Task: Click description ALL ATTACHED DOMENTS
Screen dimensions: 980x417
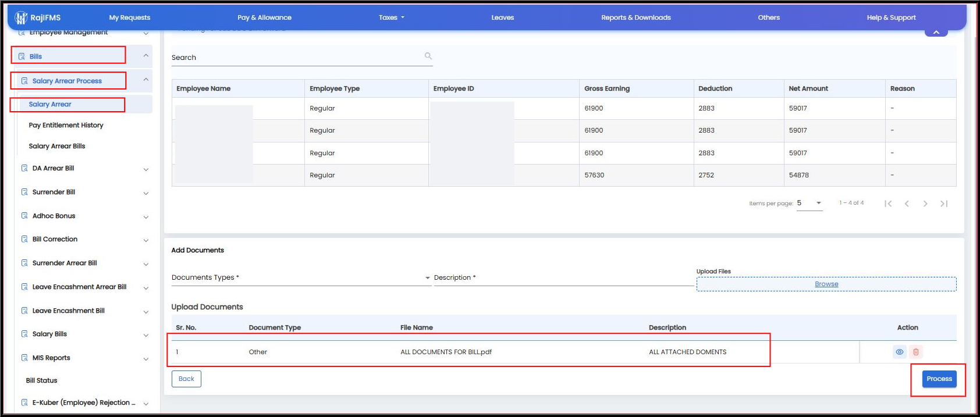Action: (x=687, y=352)
